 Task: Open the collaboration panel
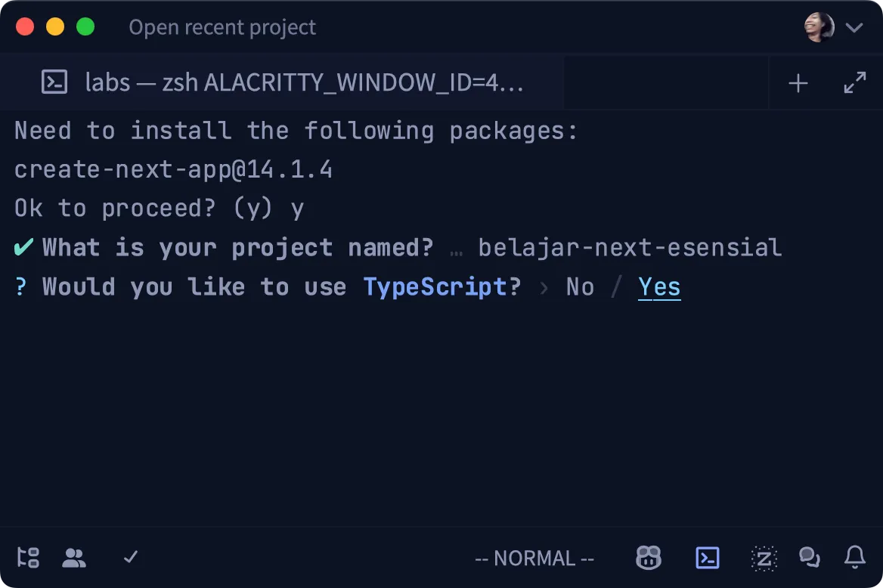[x=74, y=558]
